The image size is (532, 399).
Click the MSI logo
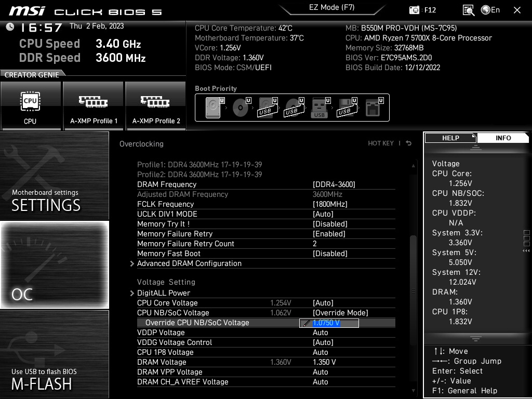[x=27, y=11]
